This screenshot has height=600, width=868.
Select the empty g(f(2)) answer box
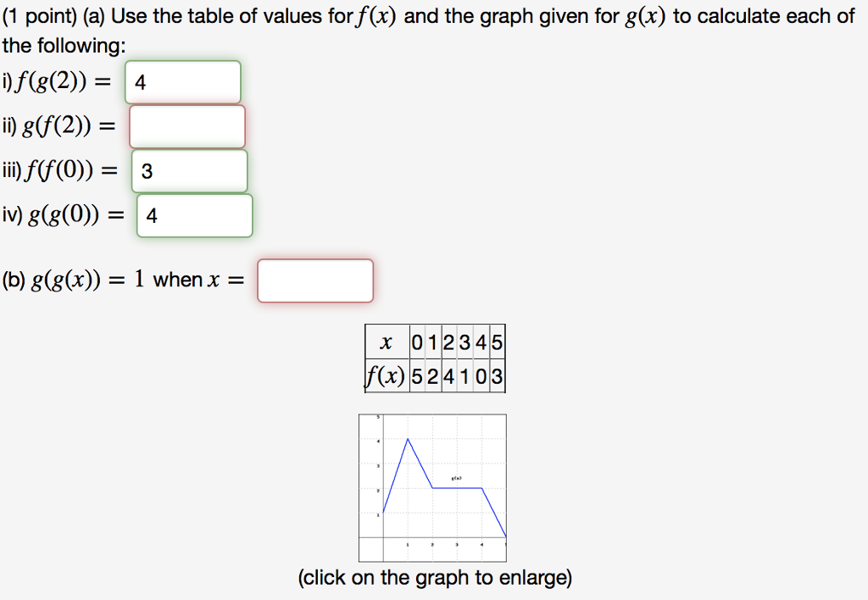[187, 125]
